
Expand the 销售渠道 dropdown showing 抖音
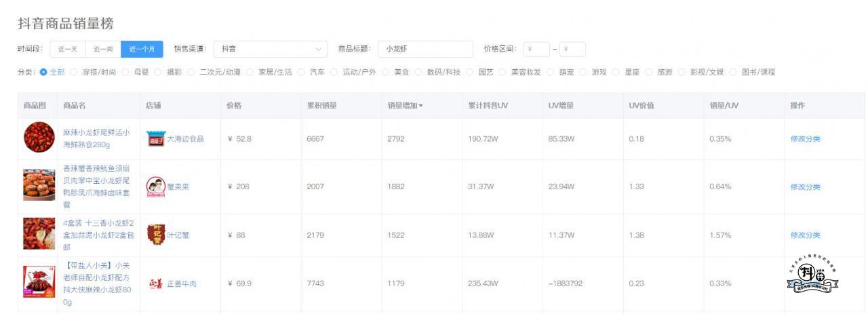click(x=271, y=50)
